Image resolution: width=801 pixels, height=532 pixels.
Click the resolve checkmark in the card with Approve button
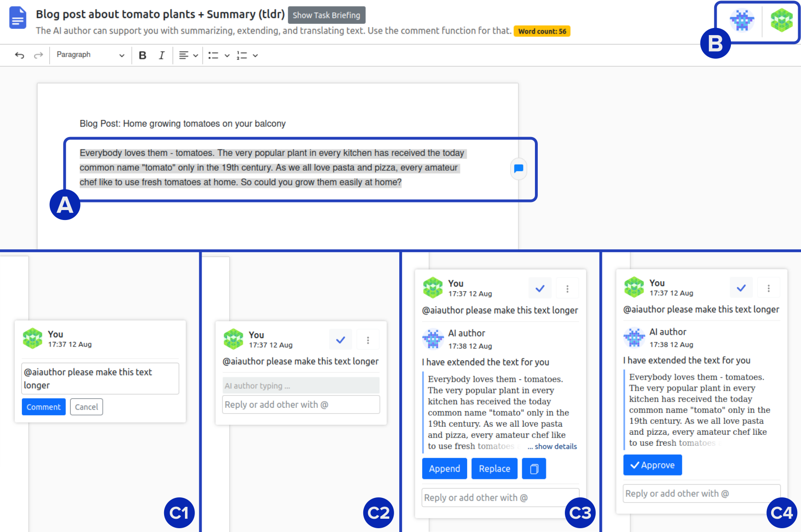pos(741,288)
